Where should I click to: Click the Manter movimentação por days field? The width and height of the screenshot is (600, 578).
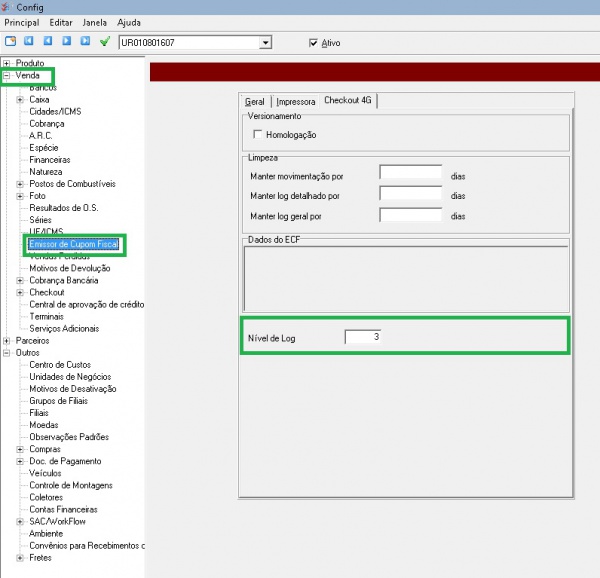411,173
